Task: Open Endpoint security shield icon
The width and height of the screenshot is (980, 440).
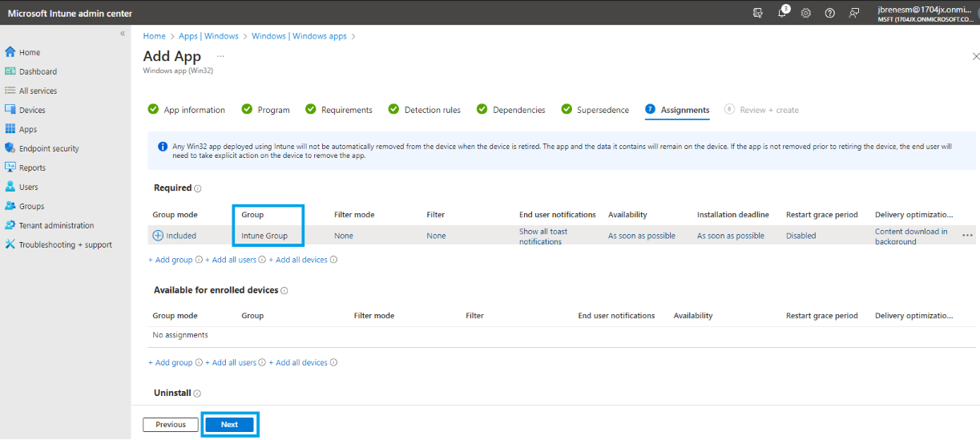Action: (x=10, y=148)
